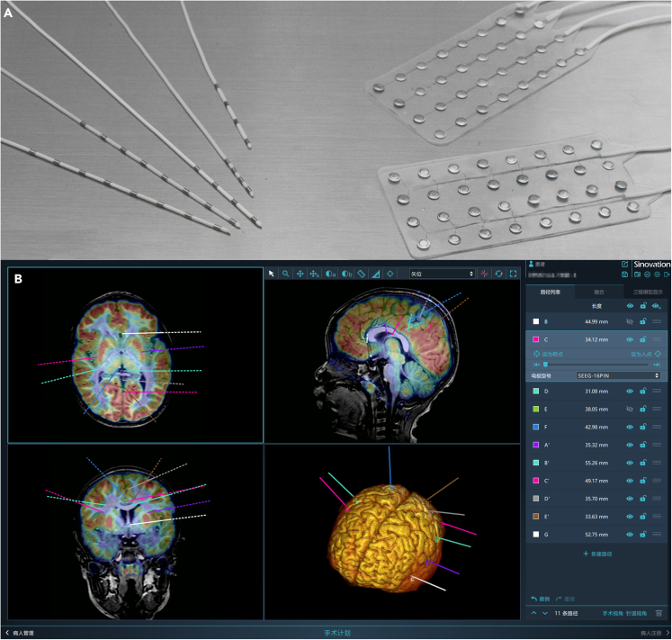The width and height of the screenshot is (672, 640).
Task: Open the 矢位 view orientation dropdown
Action: point(441,273)
